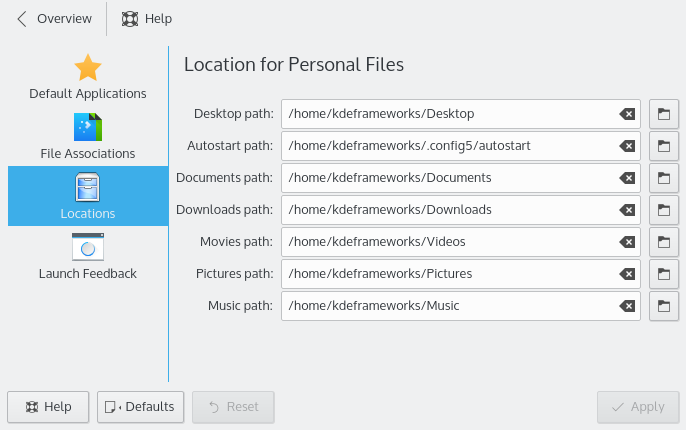The height and width of the screenshot is (430, 686).
Task: Open folder chooser for Documents path
Action: pyautogui.click(x=664, y=178)
